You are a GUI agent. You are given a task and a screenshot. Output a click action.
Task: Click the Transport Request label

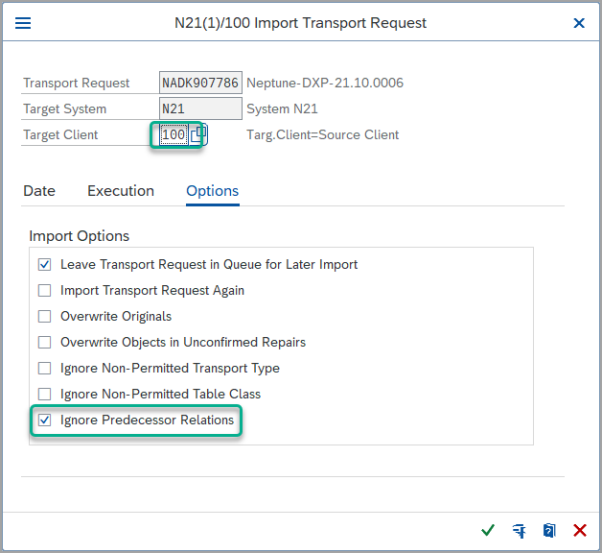click(76, 83)
